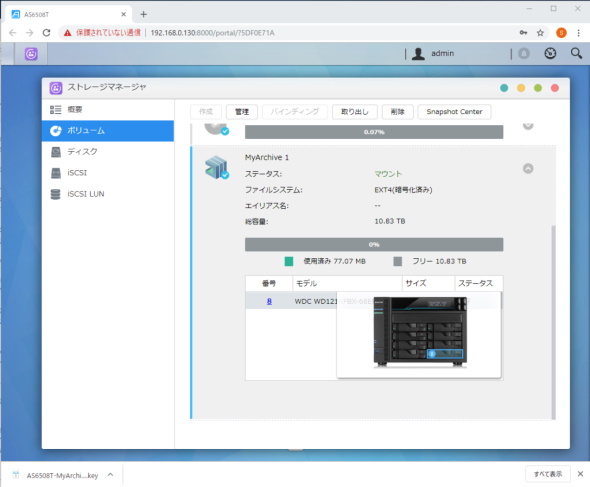The height and width of the screenshot is (487, 590).
Task: Click the saved password key icon
Action: point(523,33)
